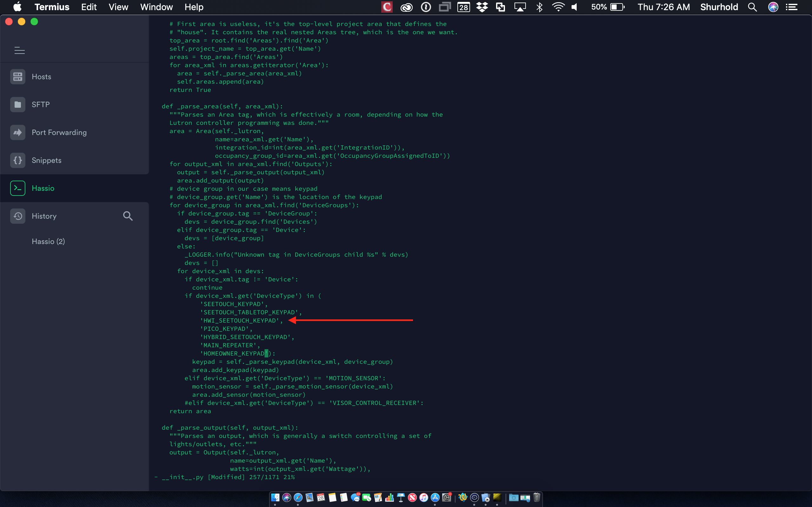
Task: Open Spotlight search in menu bar
Action: point(752,7)
